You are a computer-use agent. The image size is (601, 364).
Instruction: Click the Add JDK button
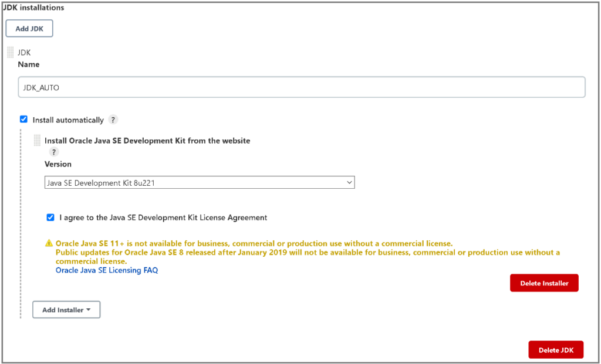(29, 28)
